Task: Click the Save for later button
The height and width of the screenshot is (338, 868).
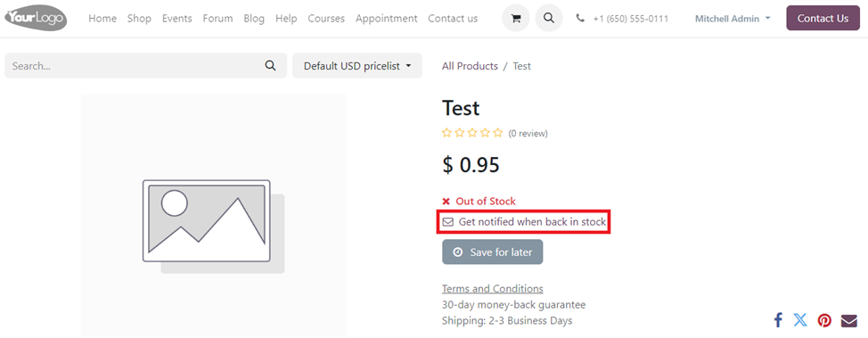Action: (x=493, y=252)
